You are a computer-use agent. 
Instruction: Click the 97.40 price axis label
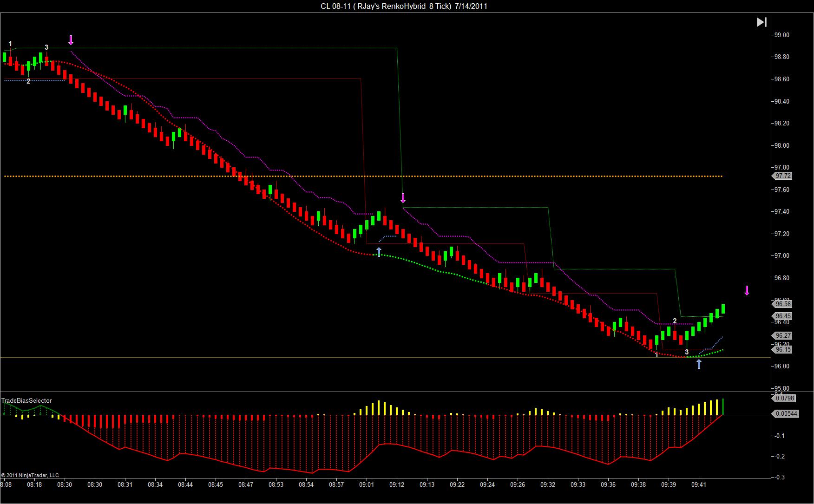781,212
